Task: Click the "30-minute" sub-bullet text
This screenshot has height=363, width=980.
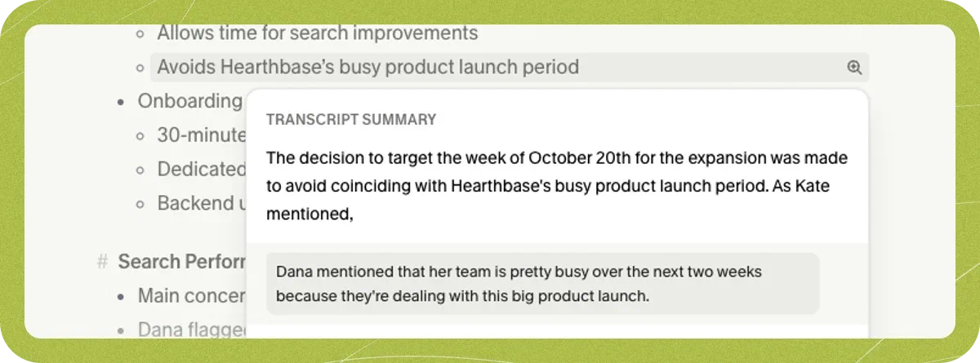Action: click(202, 135)
